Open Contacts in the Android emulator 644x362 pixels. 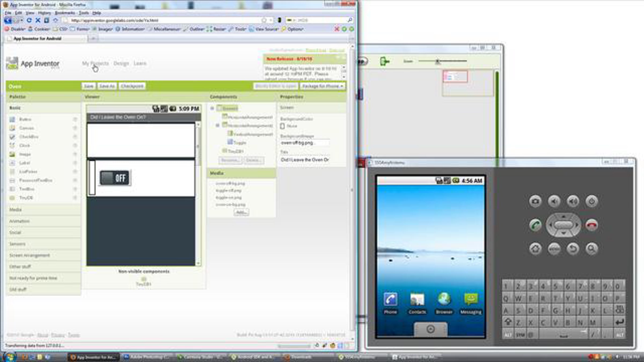click(417, 303)
